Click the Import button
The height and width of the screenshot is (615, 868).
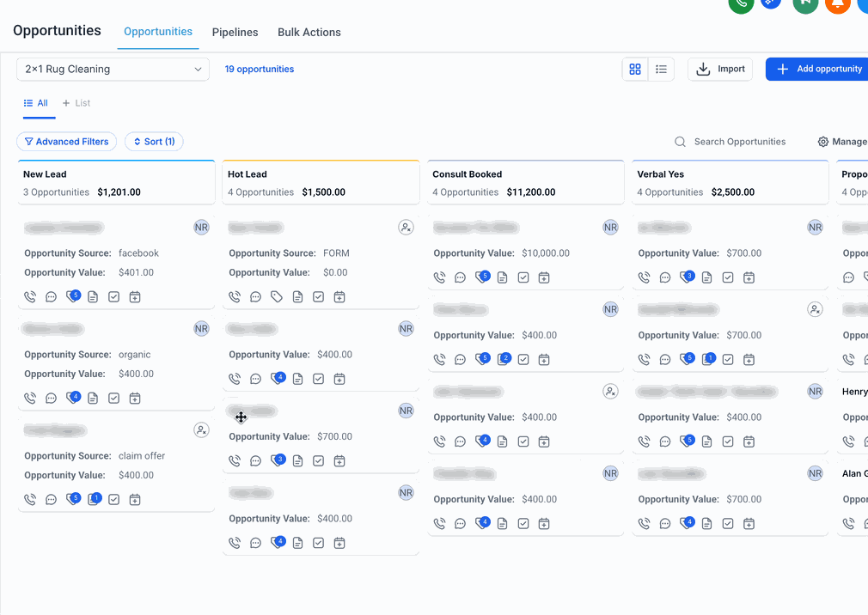click(x=720, y=69)
